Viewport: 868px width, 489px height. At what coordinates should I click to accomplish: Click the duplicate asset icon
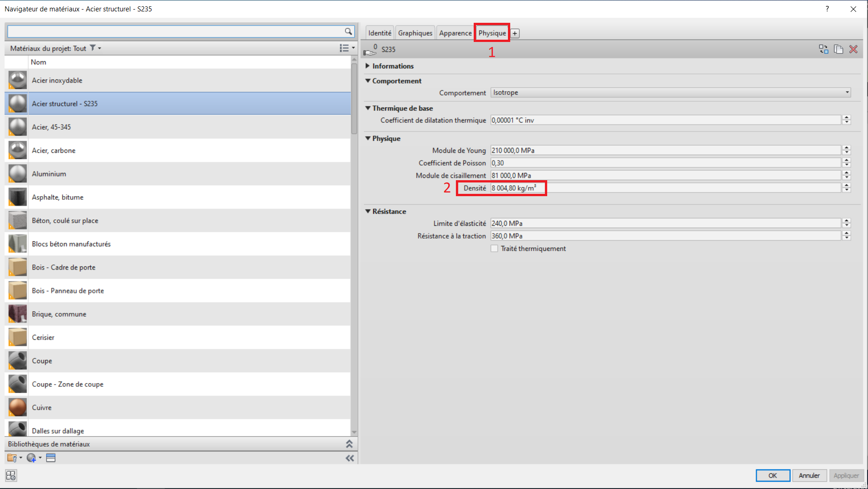pos(838,49)
